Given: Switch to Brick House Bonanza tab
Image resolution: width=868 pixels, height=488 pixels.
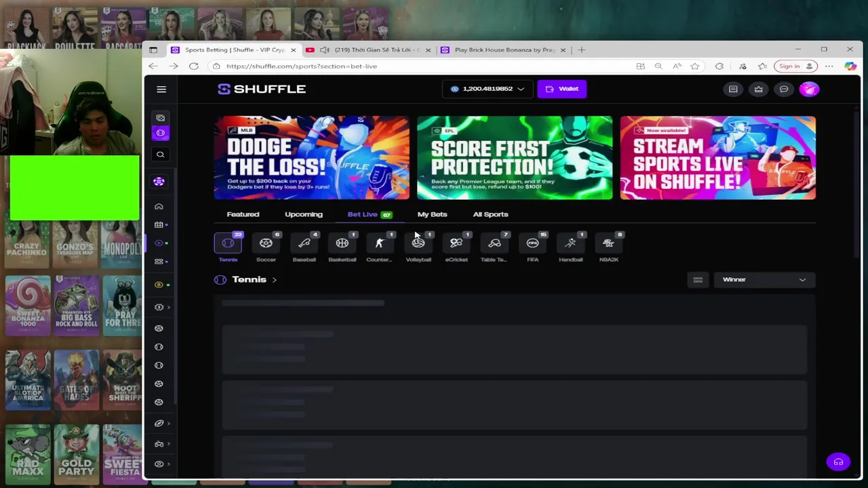Looking at the screenshot, I should [x=502, y=49].
